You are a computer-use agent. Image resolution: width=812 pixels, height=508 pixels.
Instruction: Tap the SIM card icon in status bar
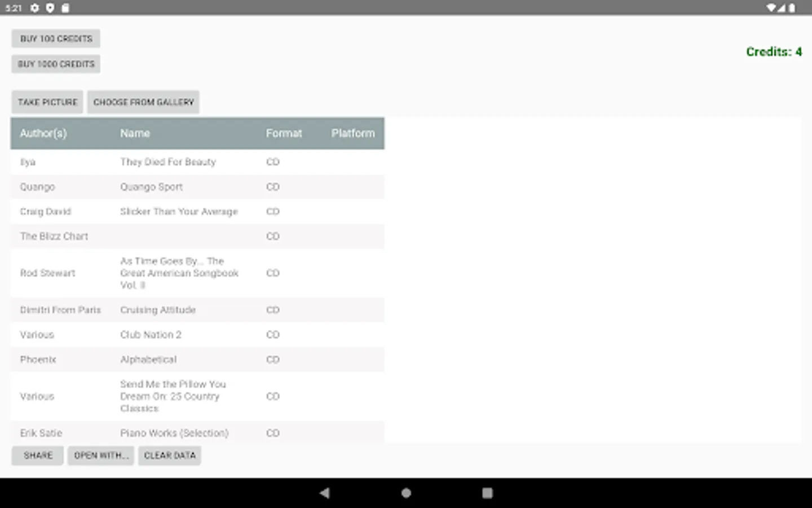64,8
